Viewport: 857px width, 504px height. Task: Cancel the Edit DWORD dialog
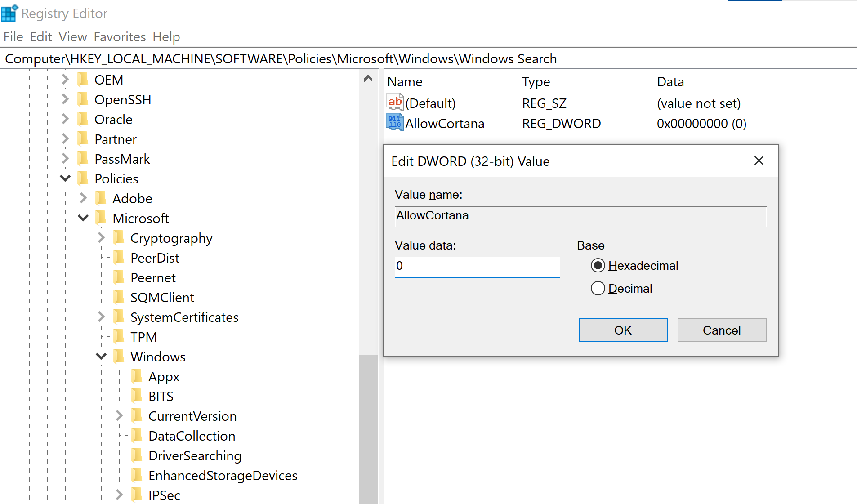click(x=721, y=330)
